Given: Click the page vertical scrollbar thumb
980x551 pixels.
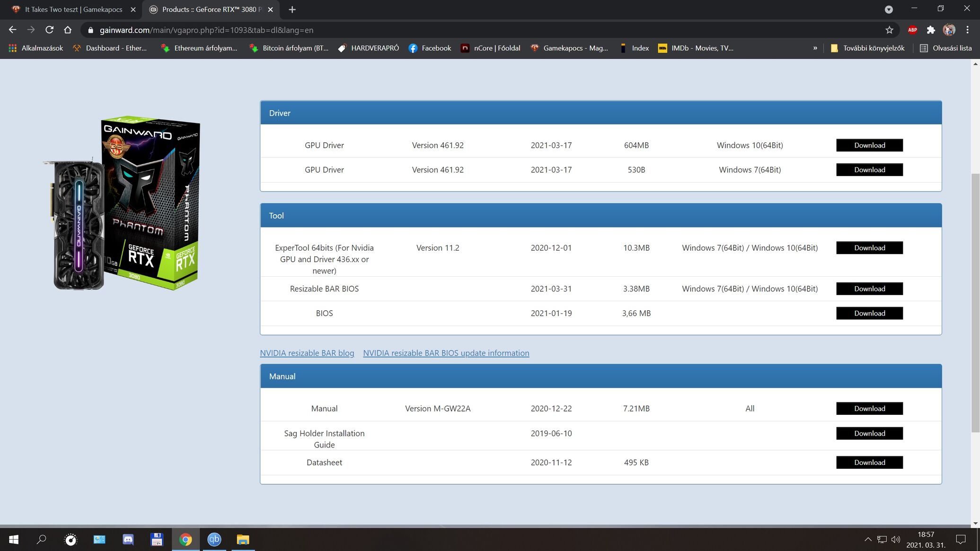Looking at the screenshot, I should pyautogui.click(x=975, y=303).
